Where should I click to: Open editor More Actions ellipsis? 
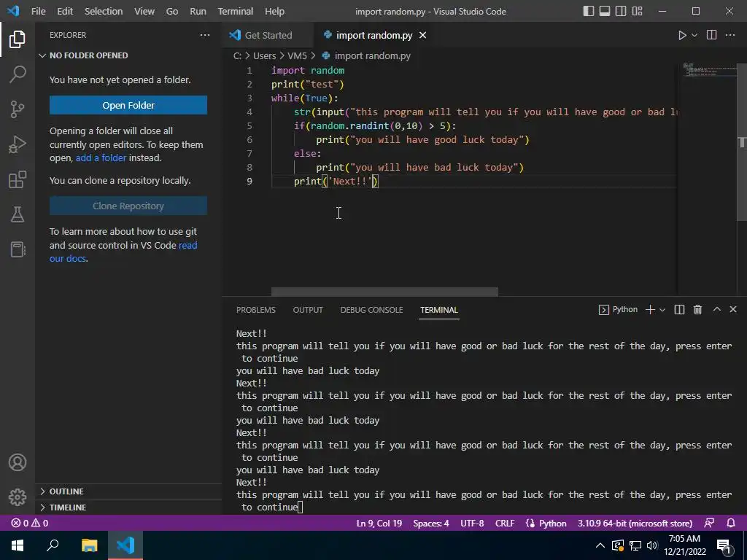point(729,35)
